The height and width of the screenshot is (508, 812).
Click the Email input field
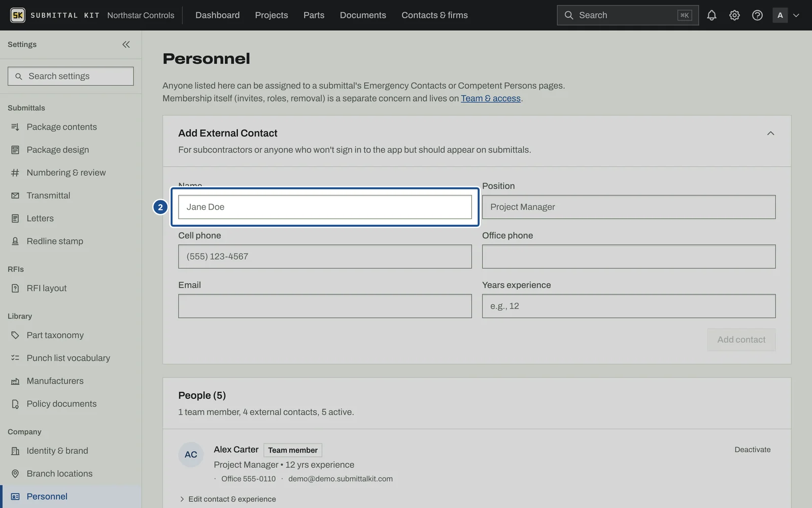click(x=325, y=306)
